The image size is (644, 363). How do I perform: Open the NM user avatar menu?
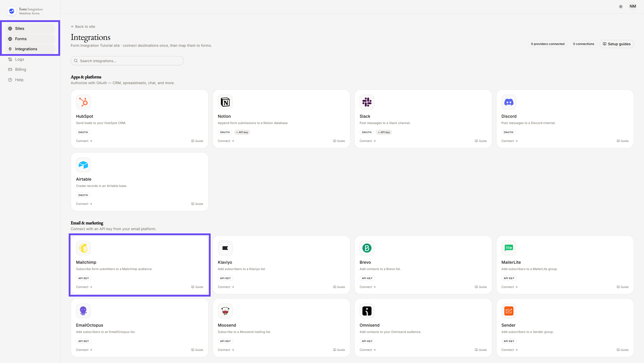[x=633, y=6]
